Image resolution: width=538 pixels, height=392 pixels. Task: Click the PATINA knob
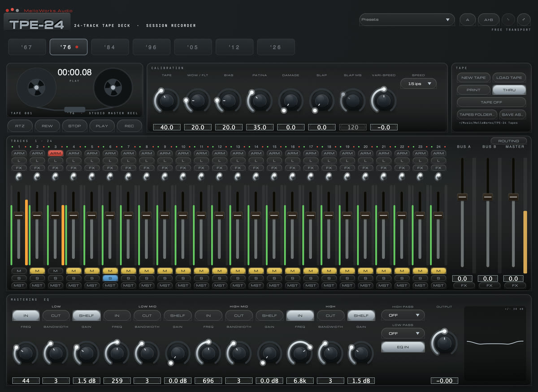259,101
